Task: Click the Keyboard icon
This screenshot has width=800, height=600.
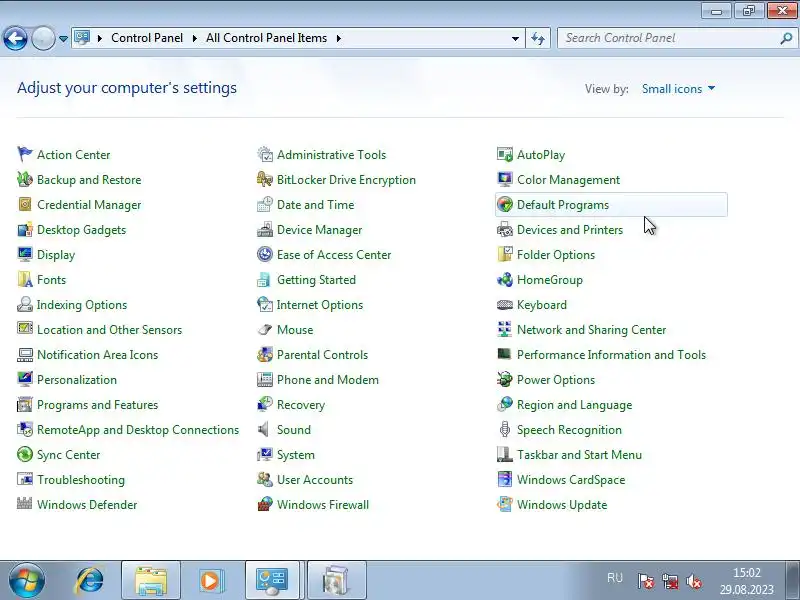Action: 505,305
